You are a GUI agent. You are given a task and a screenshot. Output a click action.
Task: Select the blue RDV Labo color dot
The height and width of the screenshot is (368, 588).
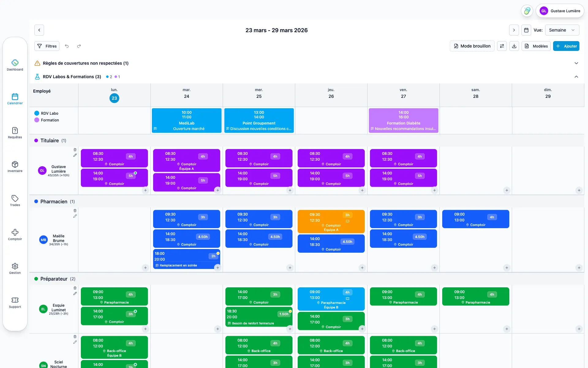[x=37, y=113]
